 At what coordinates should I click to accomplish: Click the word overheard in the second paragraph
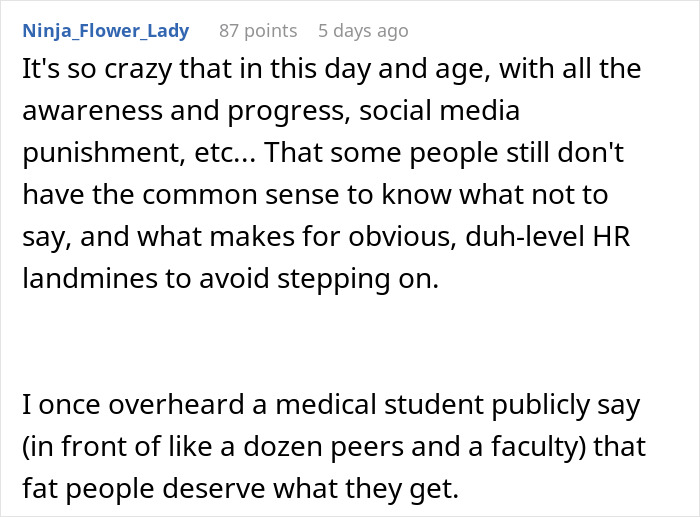coord(176,404)
